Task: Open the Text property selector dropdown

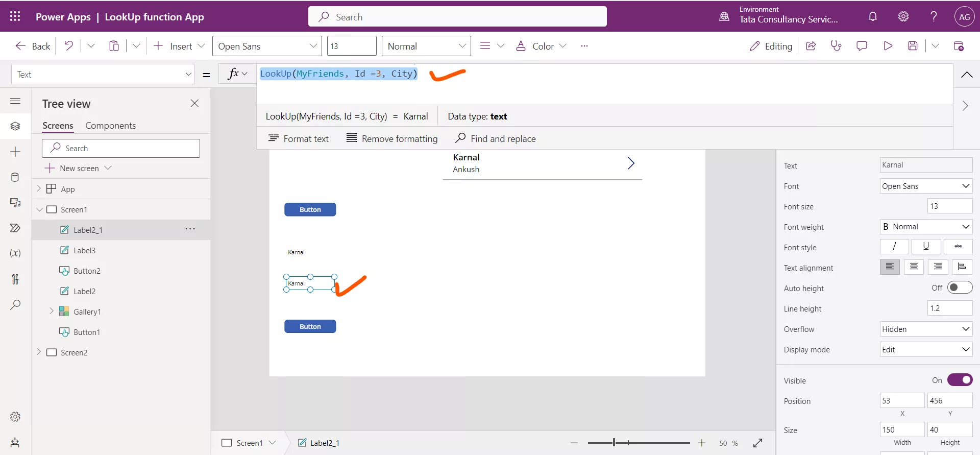Action: 103,74
